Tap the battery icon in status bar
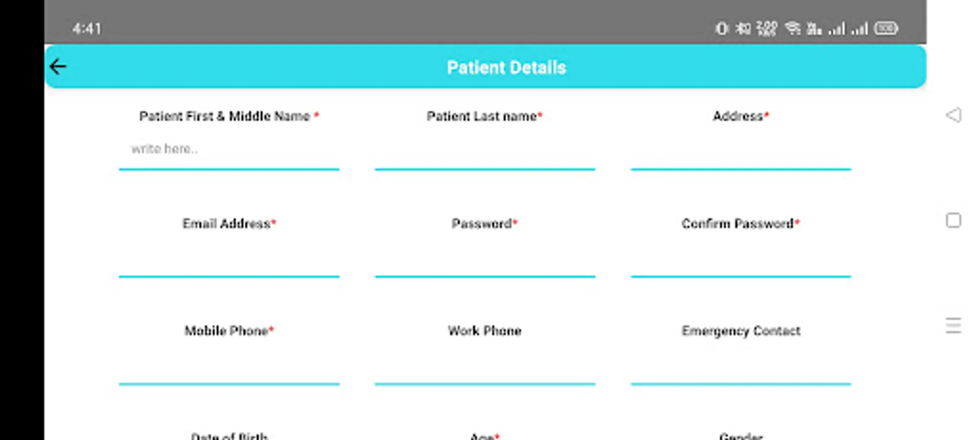 click(886, 28)
